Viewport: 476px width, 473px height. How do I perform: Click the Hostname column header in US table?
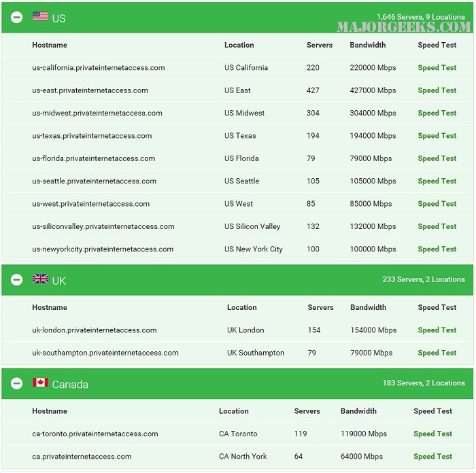[50, 45]
